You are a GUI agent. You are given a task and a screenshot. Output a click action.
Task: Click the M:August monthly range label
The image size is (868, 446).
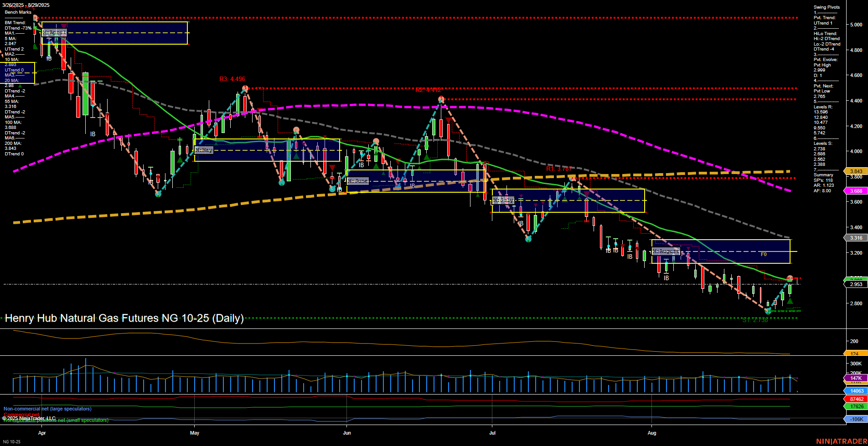[x=666, y=251]
